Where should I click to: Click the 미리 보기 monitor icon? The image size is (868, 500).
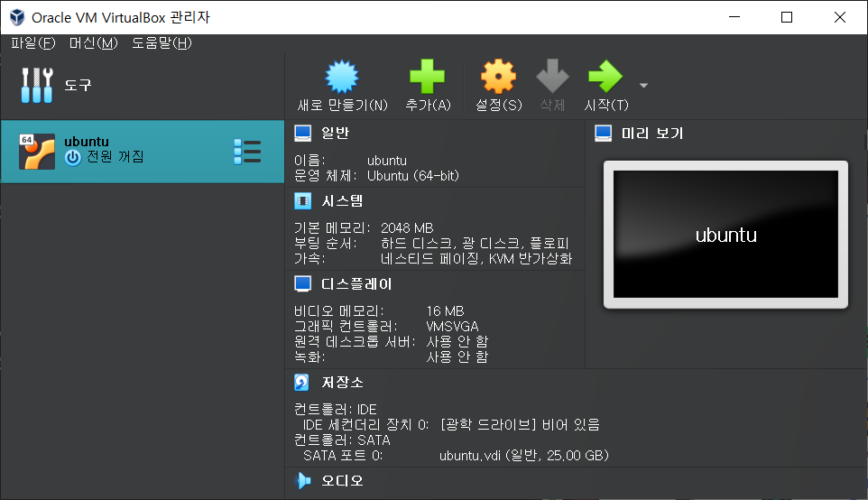pyautogui.click(x=604, y=134)
